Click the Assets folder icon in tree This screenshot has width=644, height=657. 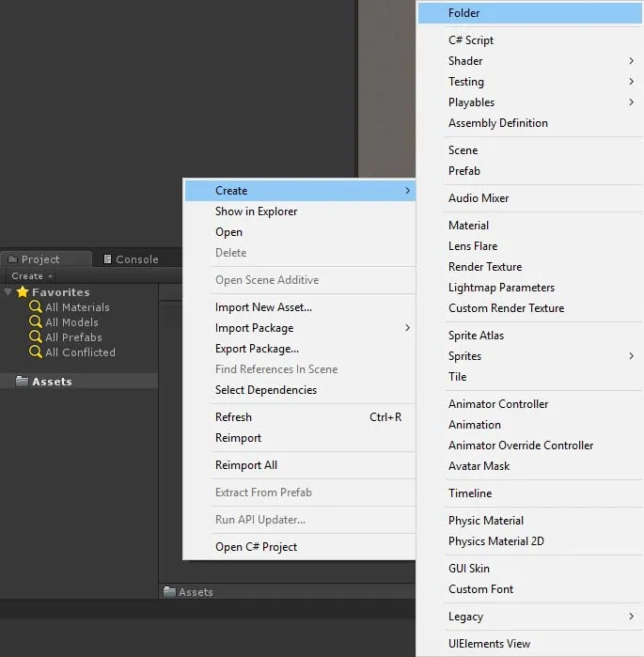coord(22,382)
